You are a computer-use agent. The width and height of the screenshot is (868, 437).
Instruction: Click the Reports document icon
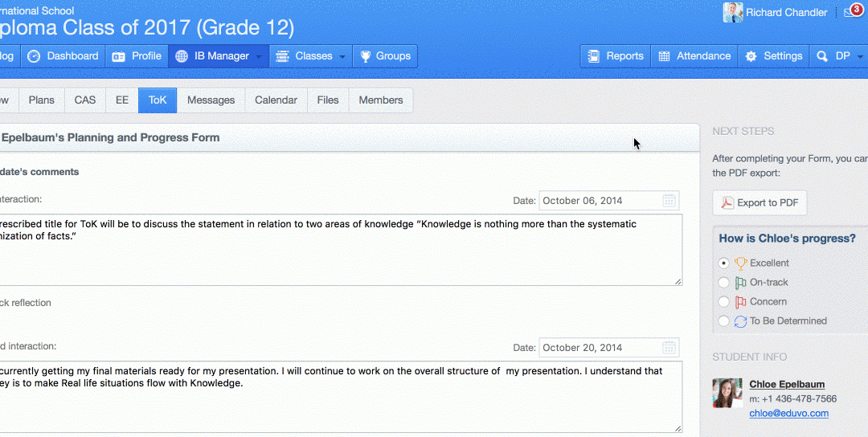pos(593,56)
